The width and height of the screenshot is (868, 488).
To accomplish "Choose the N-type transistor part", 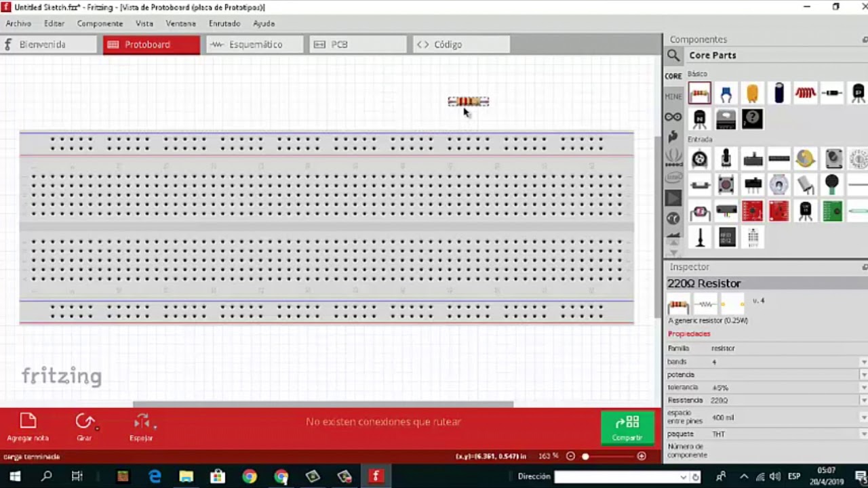I will [x=699, y=119].
